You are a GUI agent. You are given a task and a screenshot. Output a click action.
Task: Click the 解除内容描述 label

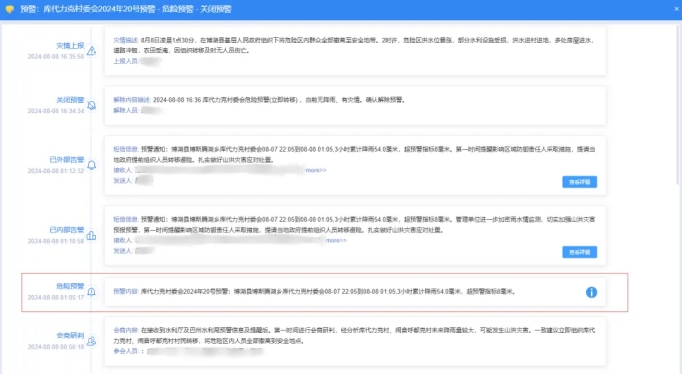pyautogui.click(x=132, y=100)
